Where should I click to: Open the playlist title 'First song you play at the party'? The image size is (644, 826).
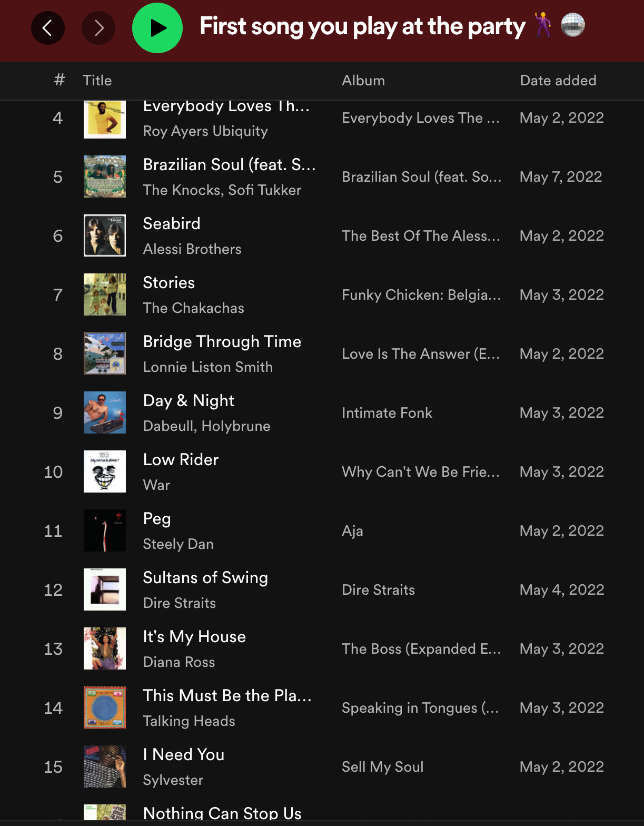(x=361, y=26)
